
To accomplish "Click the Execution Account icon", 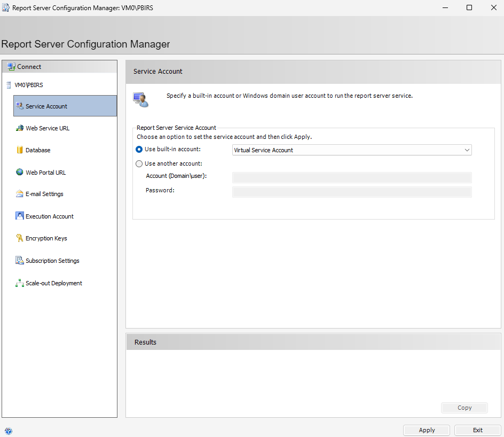I will point(20,216).
